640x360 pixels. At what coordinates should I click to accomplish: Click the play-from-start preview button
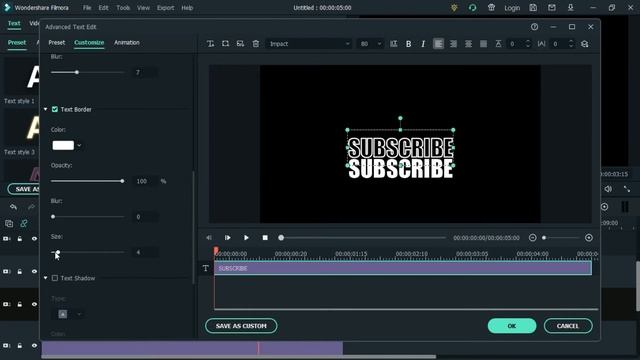[227, 238]
